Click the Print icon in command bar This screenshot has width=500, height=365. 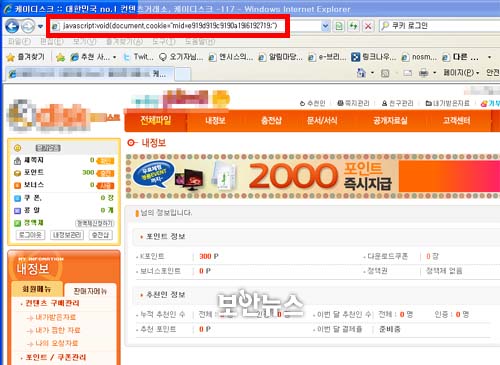click(x=423, y=73)
